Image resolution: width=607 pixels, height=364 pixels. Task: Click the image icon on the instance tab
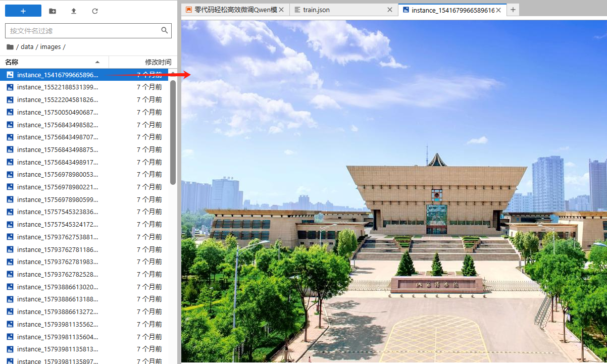[x=406, y=10]
